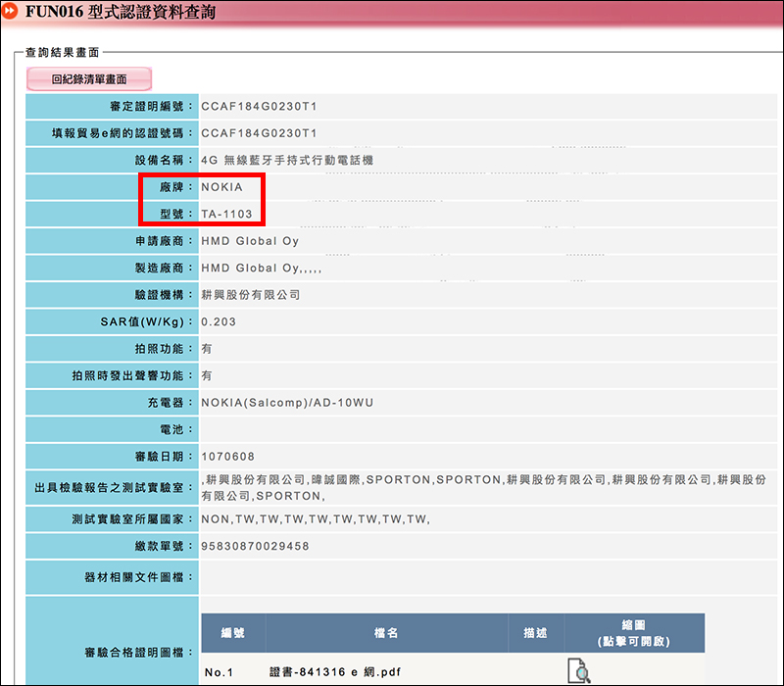
Task: Click the 驗證機構 value 耕興股份有限公司
Action: point(251,295)
